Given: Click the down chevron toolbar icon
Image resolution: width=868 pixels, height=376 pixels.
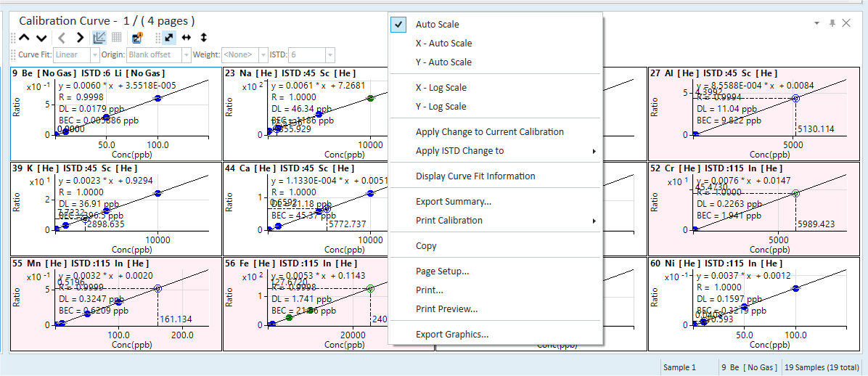Looking at the screenshot, I should pyautogui.click(x=41, y=38).
